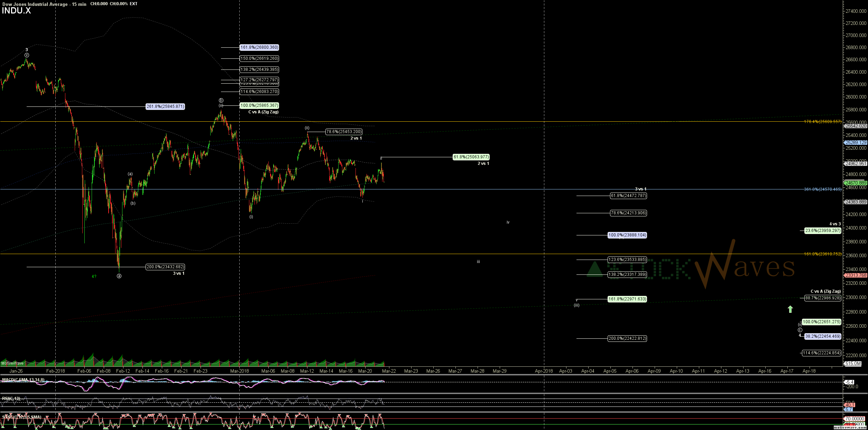Select the 100.0%(23888.104) target label
868x430 pixels.
(627, 235)
